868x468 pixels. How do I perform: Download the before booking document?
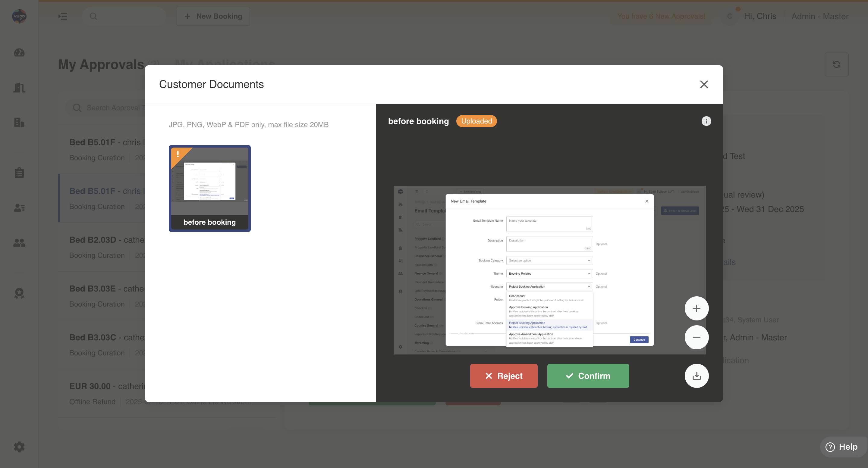[x=697, y=376]
